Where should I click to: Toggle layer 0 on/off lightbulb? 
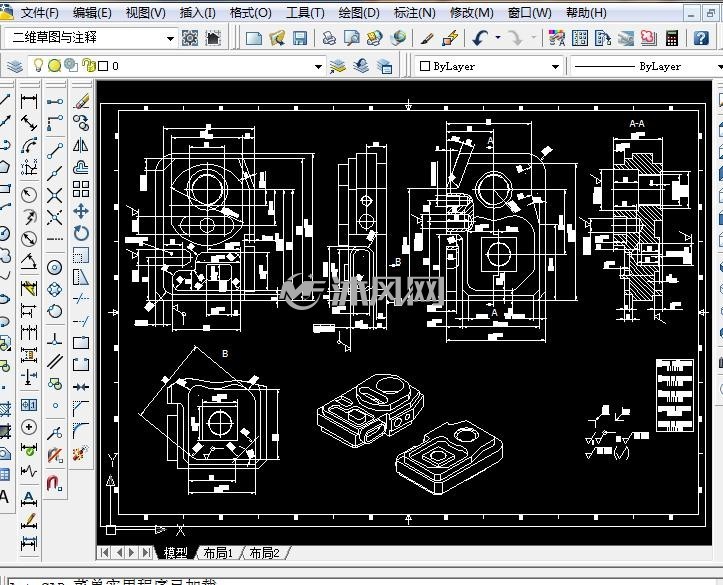point(39,66)
